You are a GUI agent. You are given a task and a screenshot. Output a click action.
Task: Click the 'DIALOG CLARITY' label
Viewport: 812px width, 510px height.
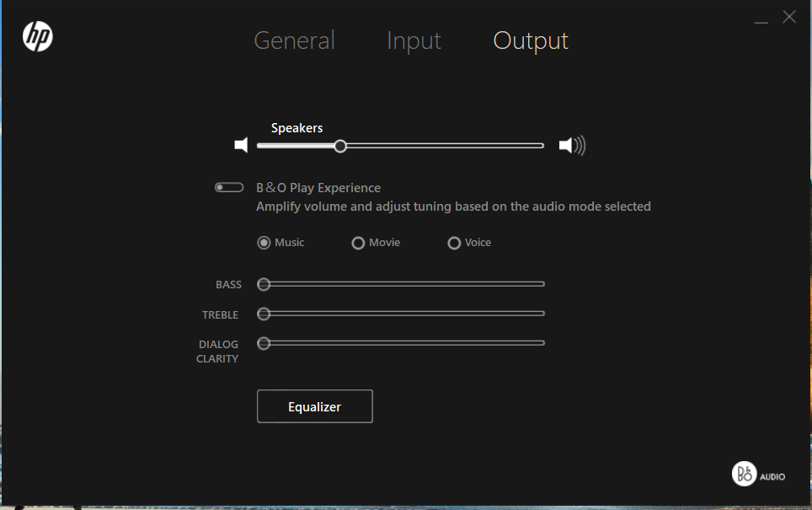click(x=217, y=352)
